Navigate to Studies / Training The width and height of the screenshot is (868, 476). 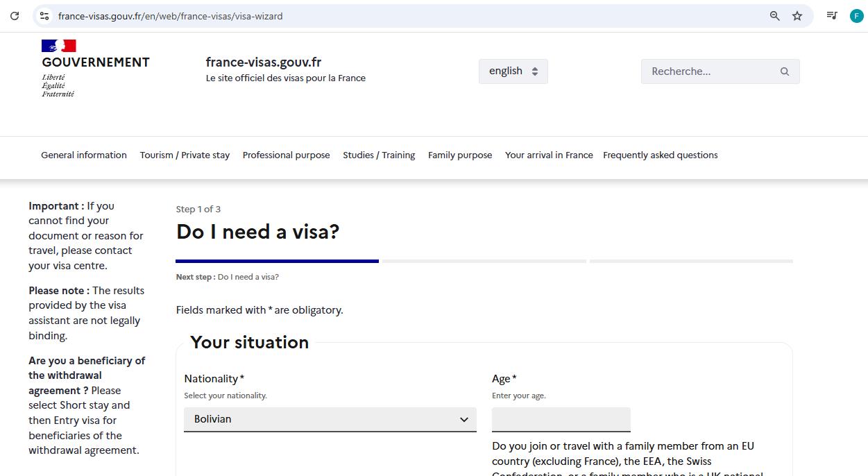[x=379, y=155]
